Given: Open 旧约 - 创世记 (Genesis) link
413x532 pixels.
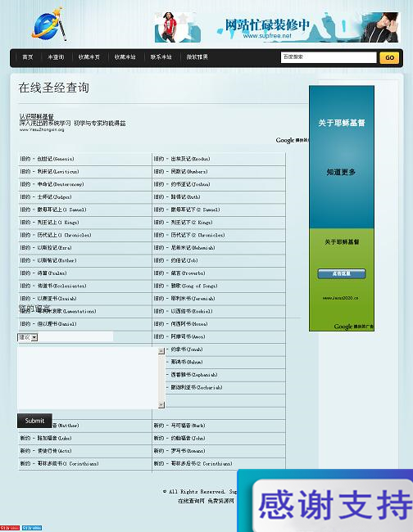Looking at the screenshot, I should (47, 159).
